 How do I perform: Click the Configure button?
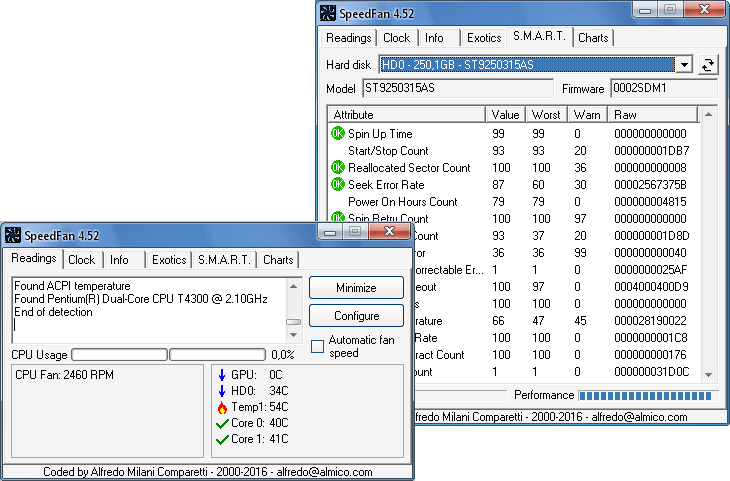click(x=356, y=316)
